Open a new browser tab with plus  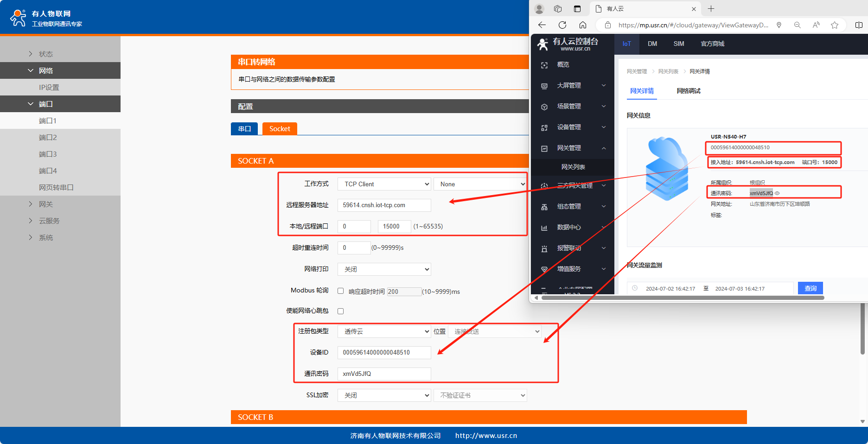[x=711, y=9]
